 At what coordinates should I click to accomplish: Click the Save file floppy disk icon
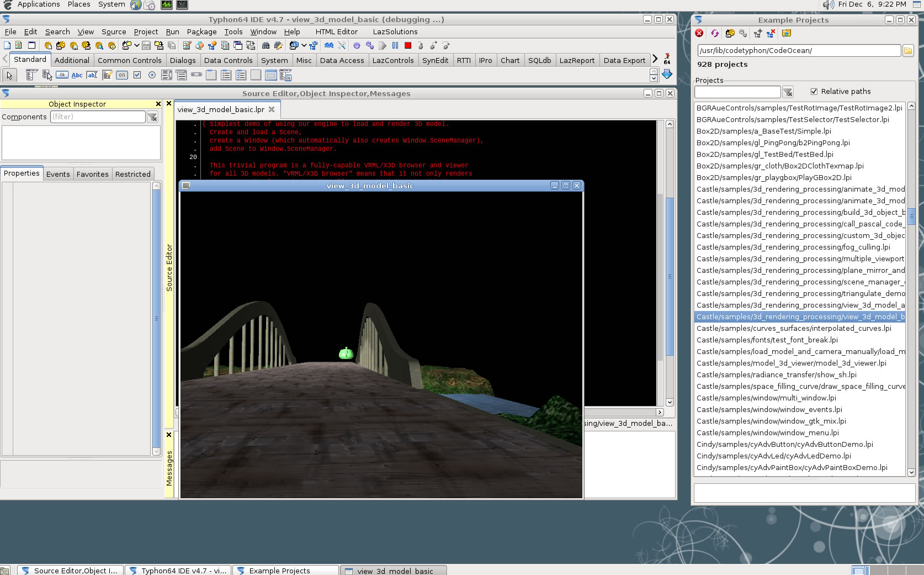146,45
